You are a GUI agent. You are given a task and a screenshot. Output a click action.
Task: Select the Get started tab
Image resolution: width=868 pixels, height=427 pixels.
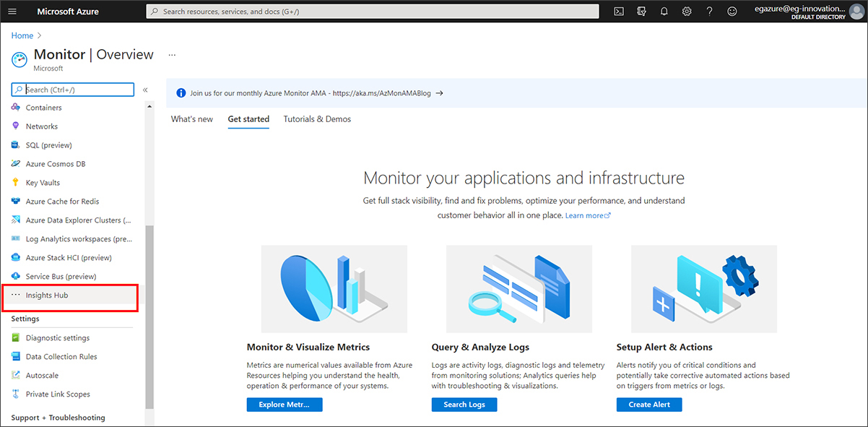click(x=248, y=119)
